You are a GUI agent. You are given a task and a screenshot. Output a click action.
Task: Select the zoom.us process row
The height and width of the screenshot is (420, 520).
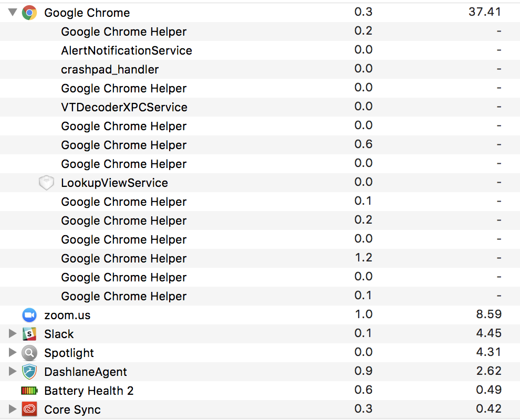(67, 315)
